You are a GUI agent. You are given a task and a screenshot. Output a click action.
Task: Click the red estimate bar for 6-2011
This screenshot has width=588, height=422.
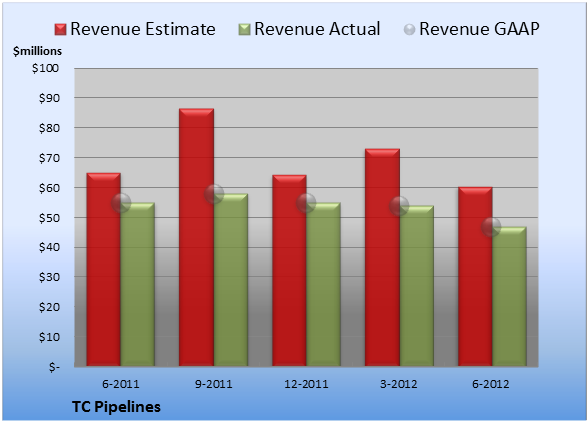pos(104,269)
